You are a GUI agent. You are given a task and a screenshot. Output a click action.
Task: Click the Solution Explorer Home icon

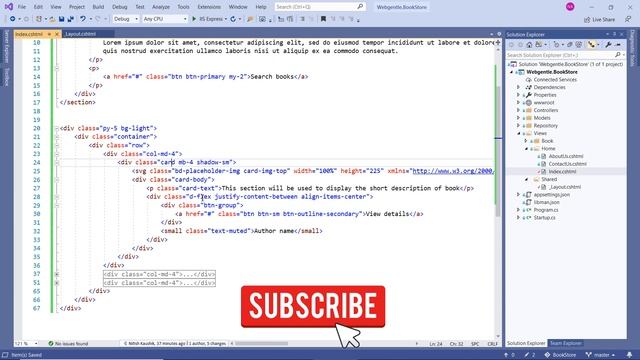pos(529,45)
